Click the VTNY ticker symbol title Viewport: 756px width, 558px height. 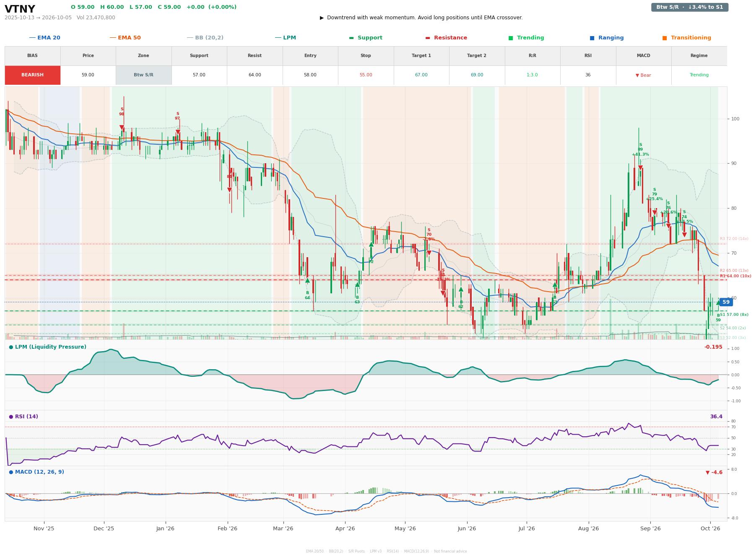(x=20, y=9)
